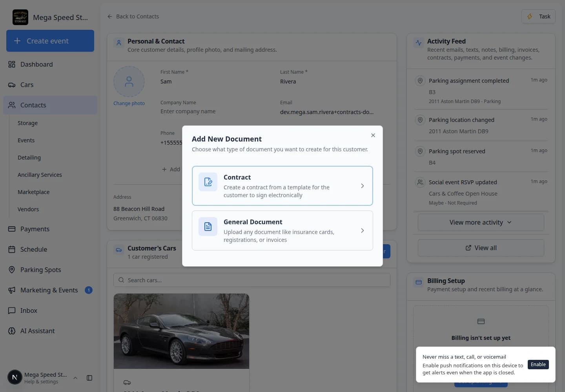
Task: Click the N account avatar
Action: [x=15, y=377]
